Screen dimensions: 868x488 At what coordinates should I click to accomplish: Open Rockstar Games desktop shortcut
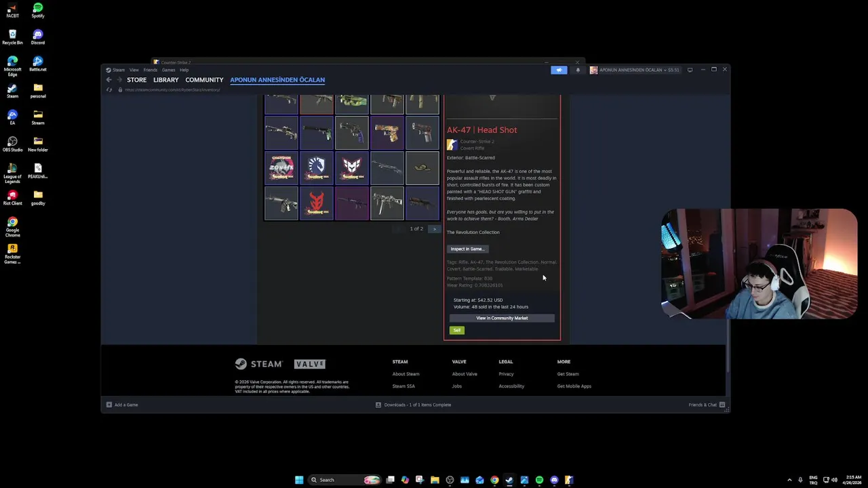click(x=12, y=253)
